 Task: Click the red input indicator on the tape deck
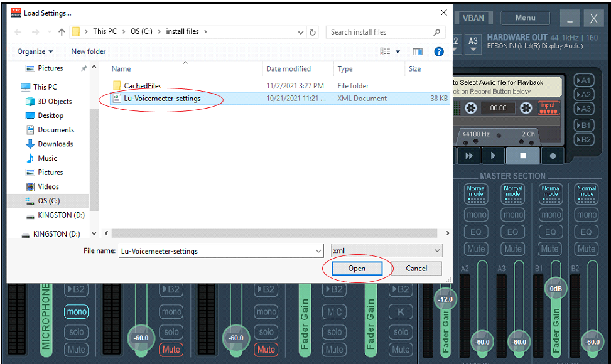pyautogui.click(x=548, y=107)
